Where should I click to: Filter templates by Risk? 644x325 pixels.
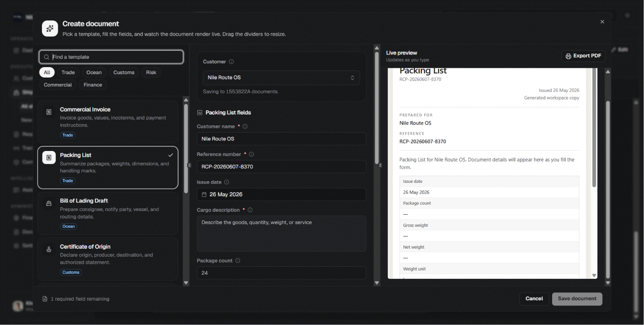coord(151,73)
